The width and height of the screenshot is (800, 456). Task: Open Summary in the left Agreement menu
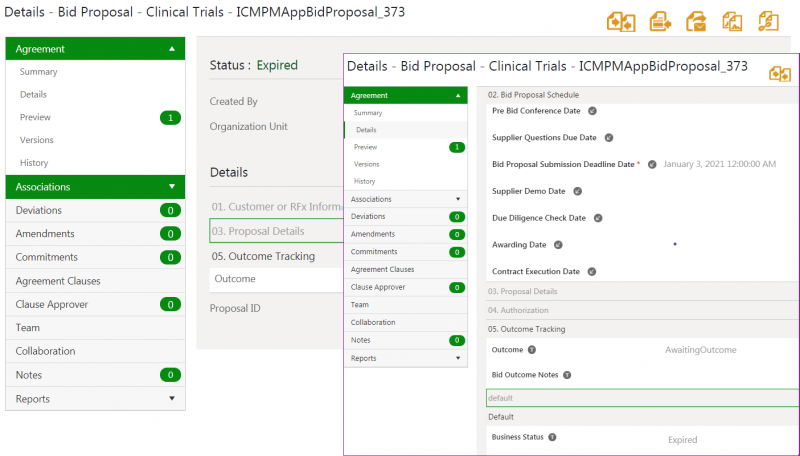[x=39, y=72]
